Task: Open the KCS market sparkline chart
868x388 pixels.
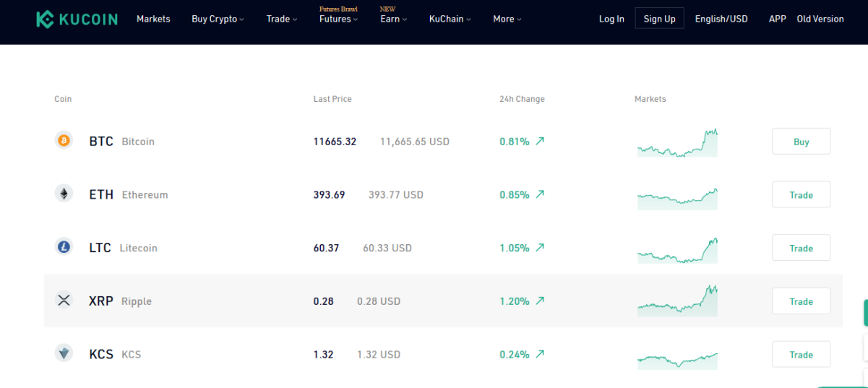Action: pyautogui.click(x=677, y=360)
